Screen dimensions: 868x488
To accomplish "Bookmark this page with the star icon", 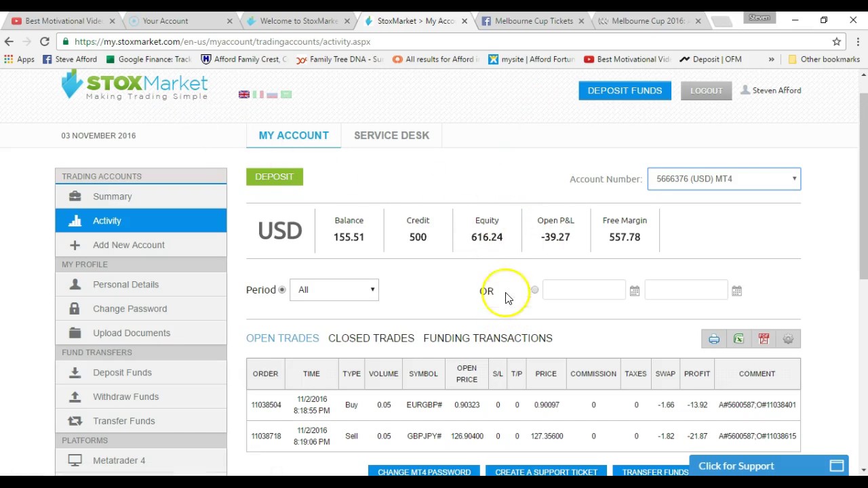I will 837,41.
